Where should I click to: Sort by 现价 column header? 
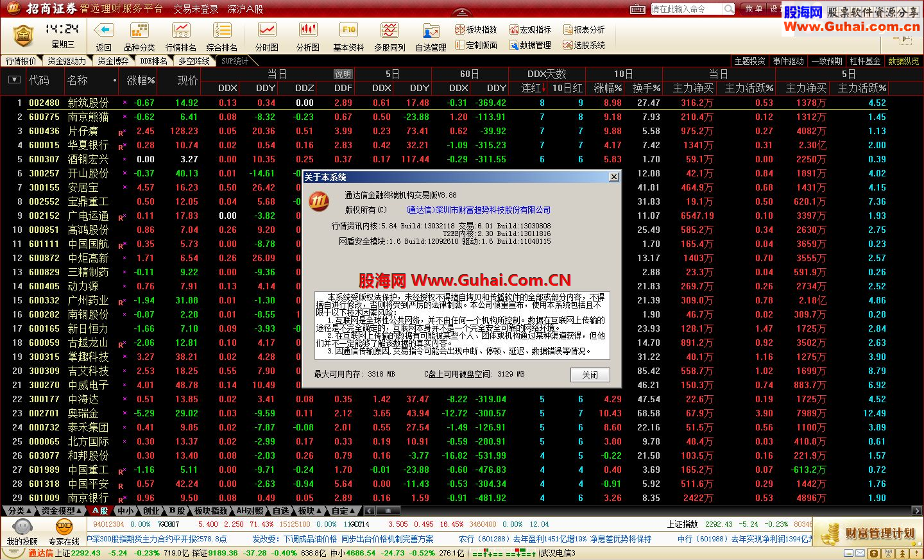(187, 80)
